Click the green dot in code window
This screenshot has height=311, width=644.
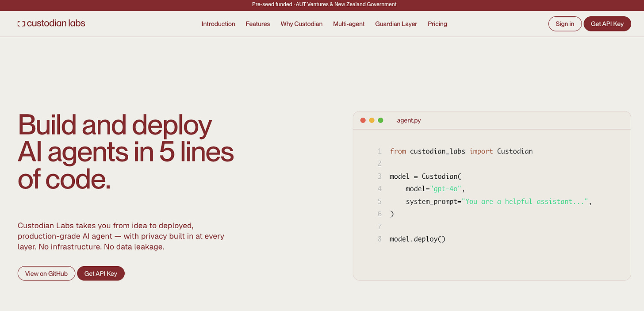(x=381, y=120)
